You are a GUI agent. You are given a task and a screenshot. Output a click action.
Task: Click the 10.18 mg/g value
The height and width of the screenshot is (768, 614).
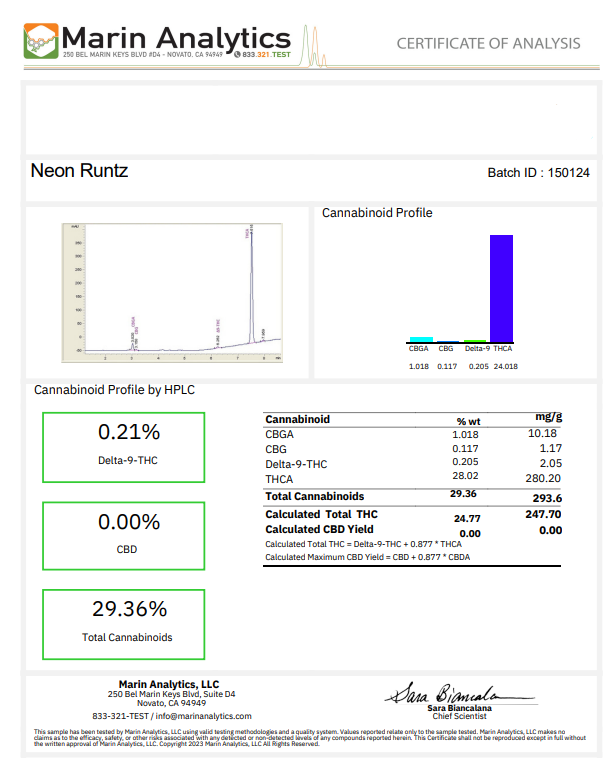543,433
